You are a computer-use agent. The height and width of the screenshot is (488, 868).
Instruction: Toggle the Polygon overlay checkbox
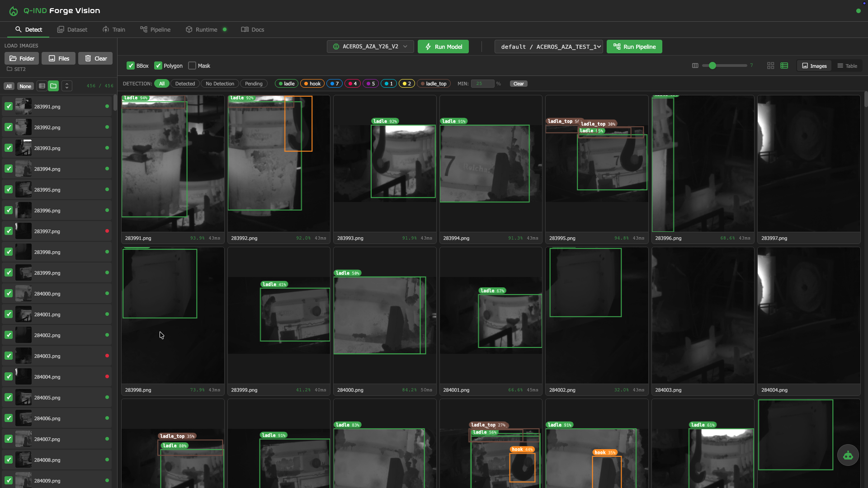(158, 66)
